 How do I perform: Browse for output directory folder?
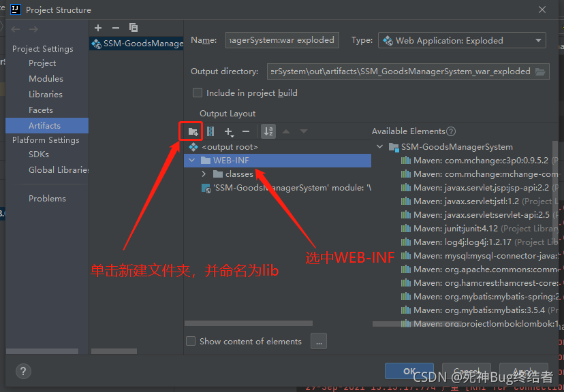tap(540, 71)
